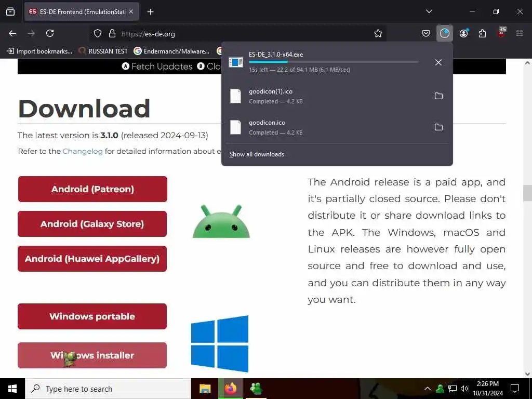This screenshot has width=532, height=399.
Task: Bookmark this page with the star
Action: click(378, 33)
